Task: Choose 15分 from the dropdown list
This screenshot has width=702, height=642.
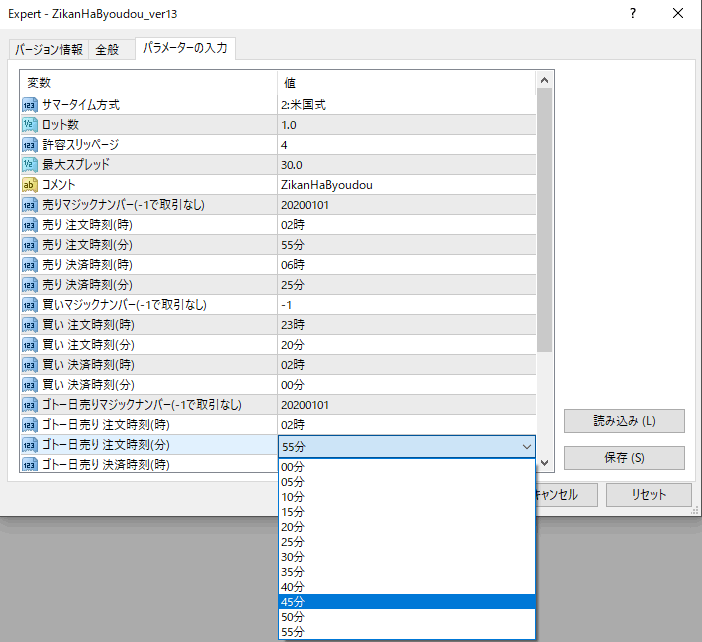Action: coord(407,512)
